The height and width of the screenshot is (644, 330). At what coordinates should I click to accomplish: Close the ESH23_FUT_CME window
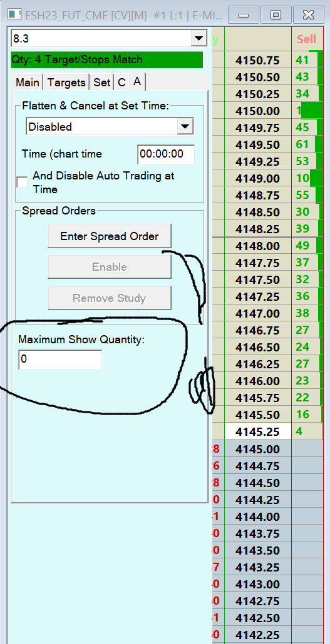tap(308, 15)
